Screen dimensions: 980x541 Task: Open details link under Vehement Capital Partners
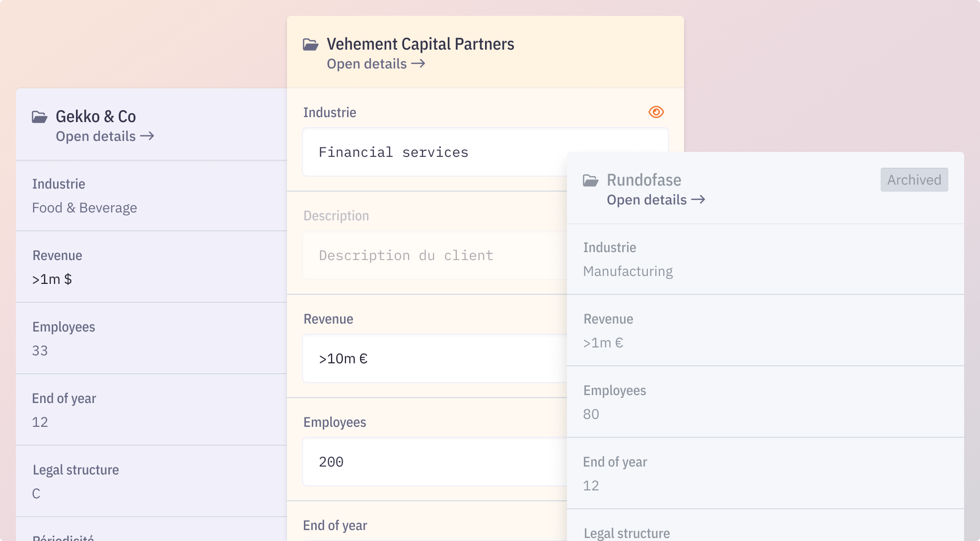(376, 64)
